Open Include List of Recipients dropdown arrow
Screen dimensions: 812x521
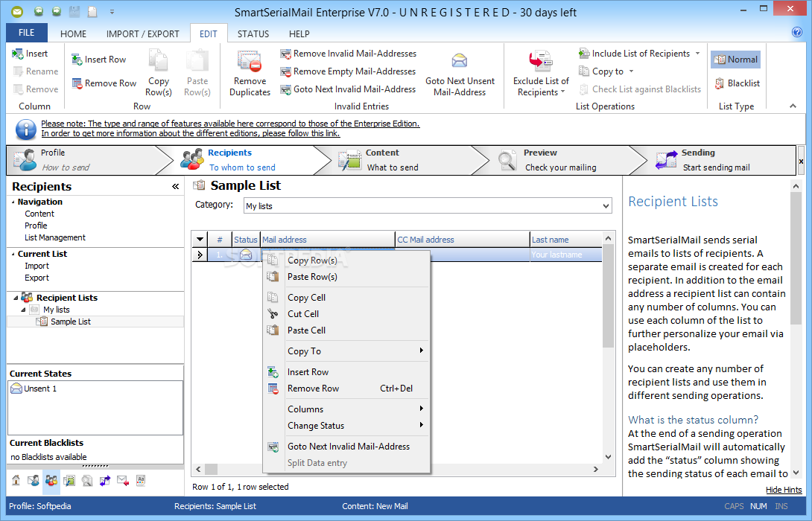[697, 54]
